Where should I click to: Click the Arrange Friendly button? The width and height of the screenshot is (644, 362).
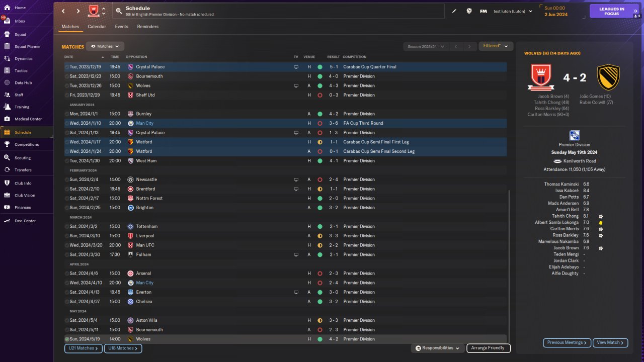click(489, 348)
